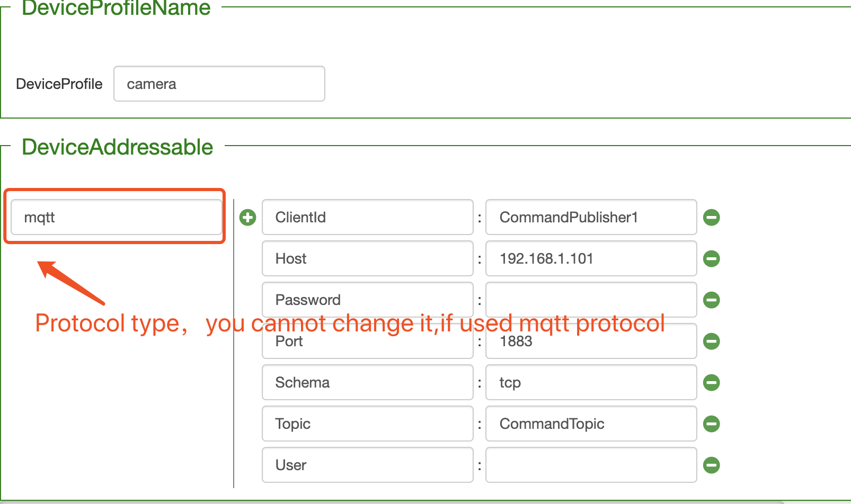Screen dimensions: 851x504
Task: Remove the Host row via its minus icon
Action: [712, 258]
